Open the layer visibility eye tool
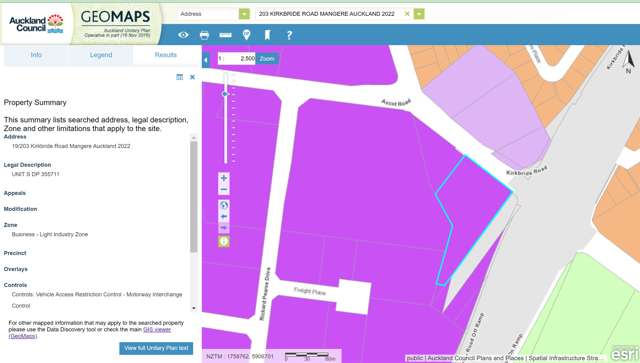Screen dimensions: 640x363 (x=183, y=35)
